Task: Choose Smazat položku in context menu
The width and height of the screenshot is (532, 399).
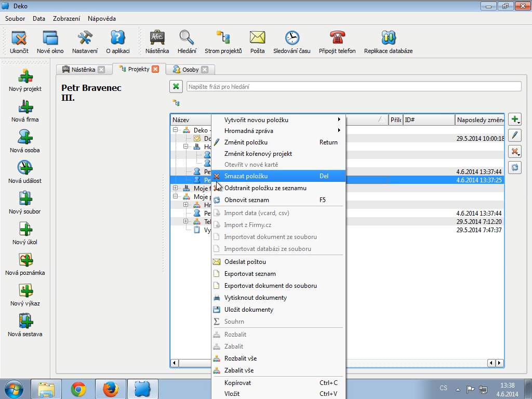Action: click(246, 176)
